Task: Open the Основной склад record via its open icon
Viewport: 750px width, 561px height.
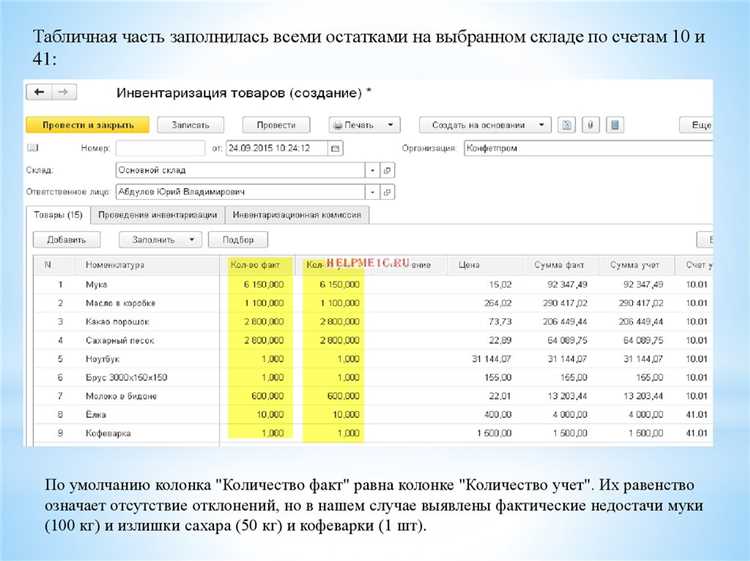Action: [x=387, y=170]
